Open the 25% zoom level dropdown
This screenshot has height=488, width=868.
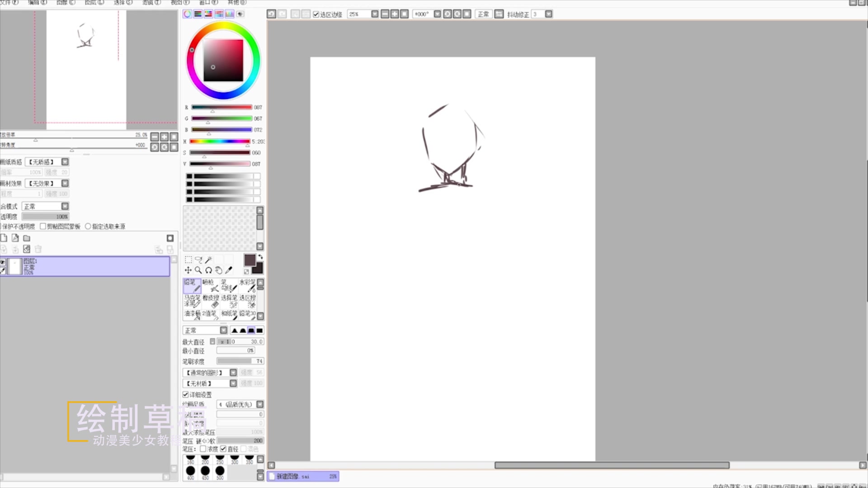[375, 14]
